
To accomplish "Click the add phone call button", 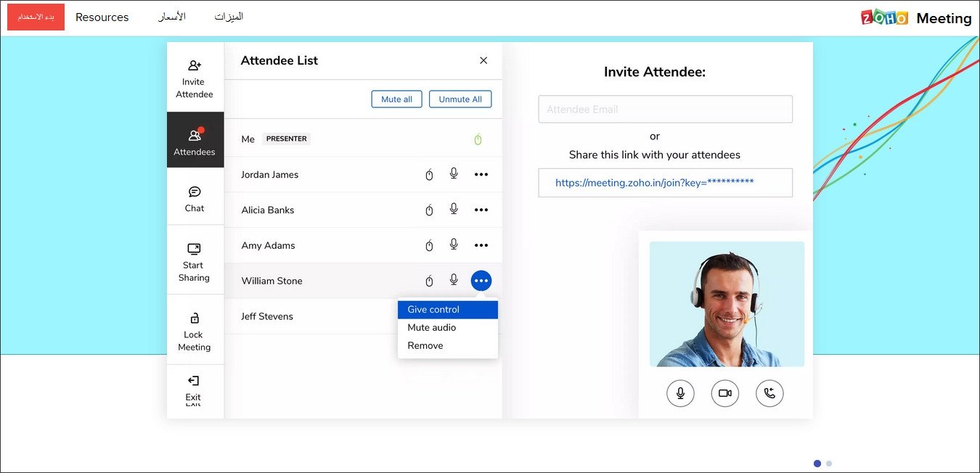I will pos(769,393).
